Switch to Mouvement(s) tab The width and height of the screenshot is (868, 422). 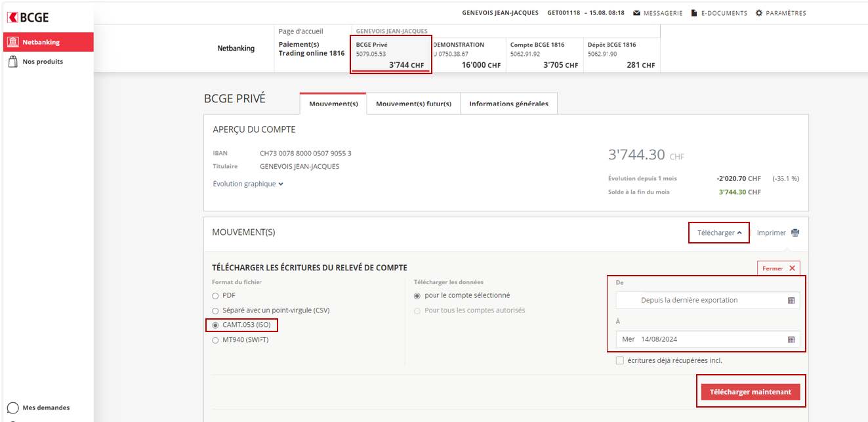point(333,104)
